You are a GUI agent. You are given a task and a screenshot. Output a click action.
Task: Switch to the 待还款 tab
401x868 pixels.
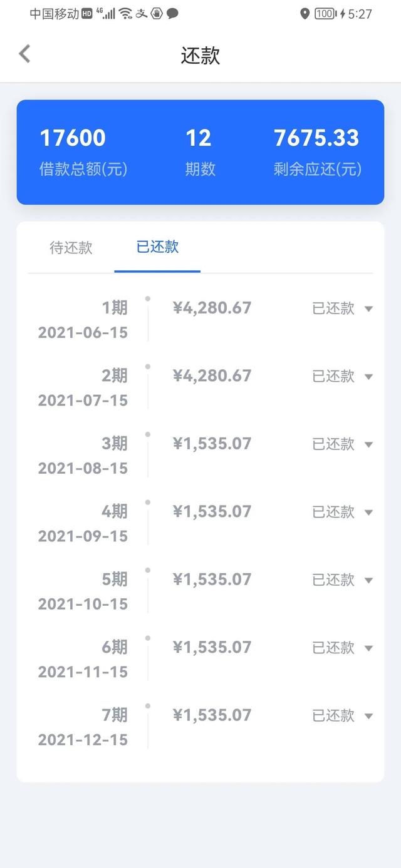point(71,248)
